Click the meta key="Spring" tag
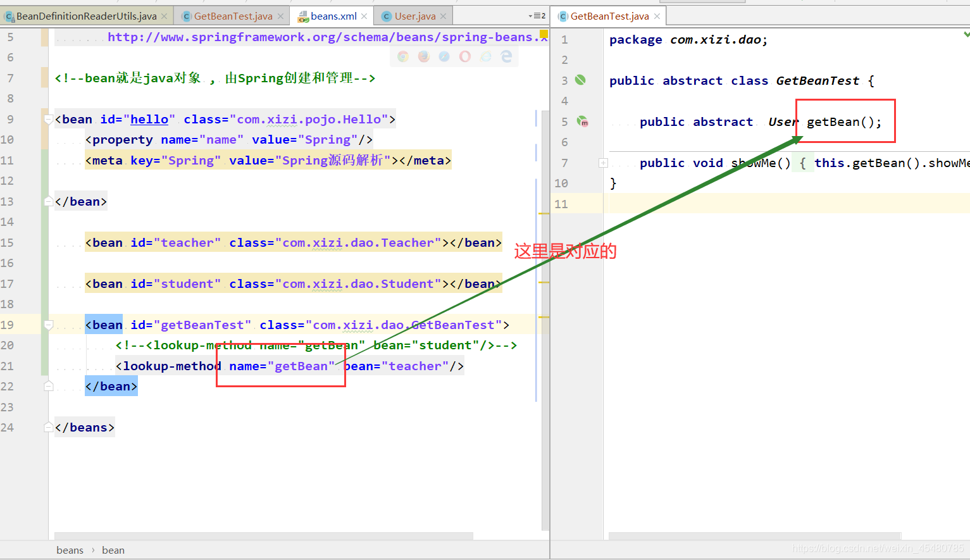Viewport: 970px width, 560px height. click(268, 160)
